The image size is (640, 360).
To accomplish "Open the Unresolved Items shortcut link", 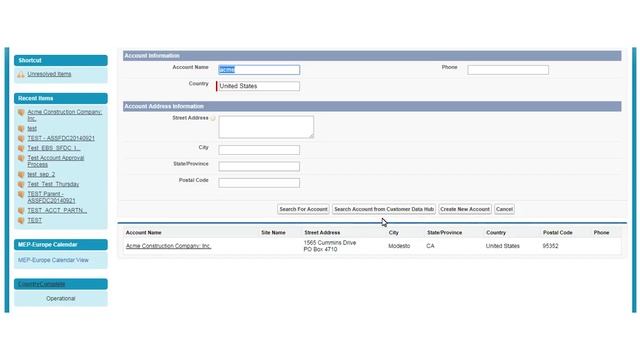I will pyautogui.click(x=49, y=74).
